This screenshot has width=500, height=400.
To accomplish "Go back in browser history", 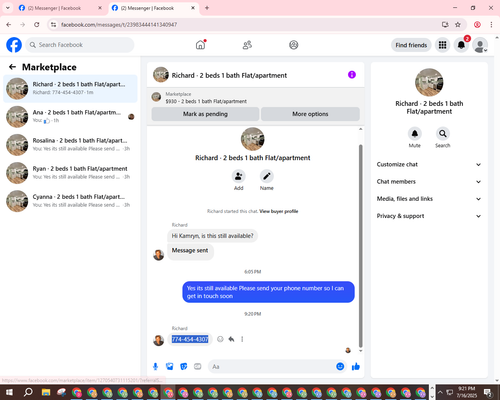I will [x=9, y=25].
